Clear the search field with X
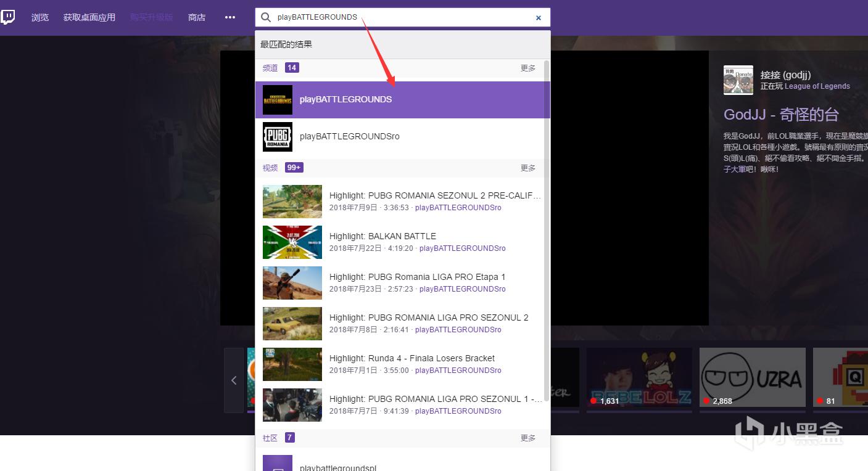 click(539, 18)
